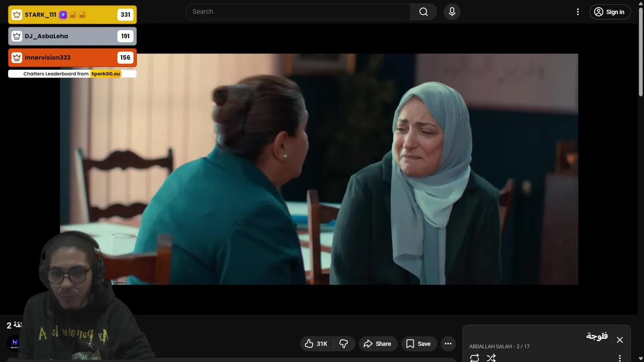
Task: Click the 331 chat count badge
Action: (125, 15)
